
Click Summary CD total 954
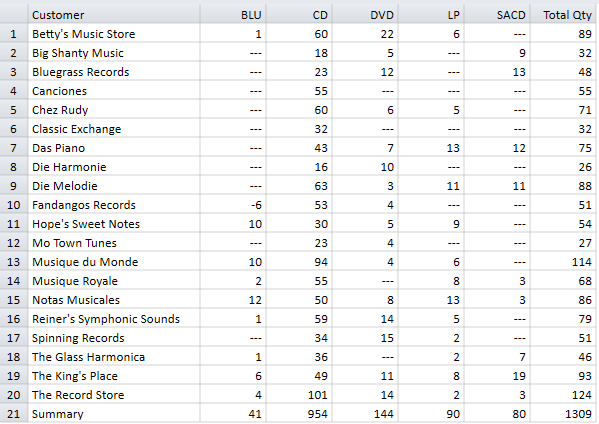[299, 414]
